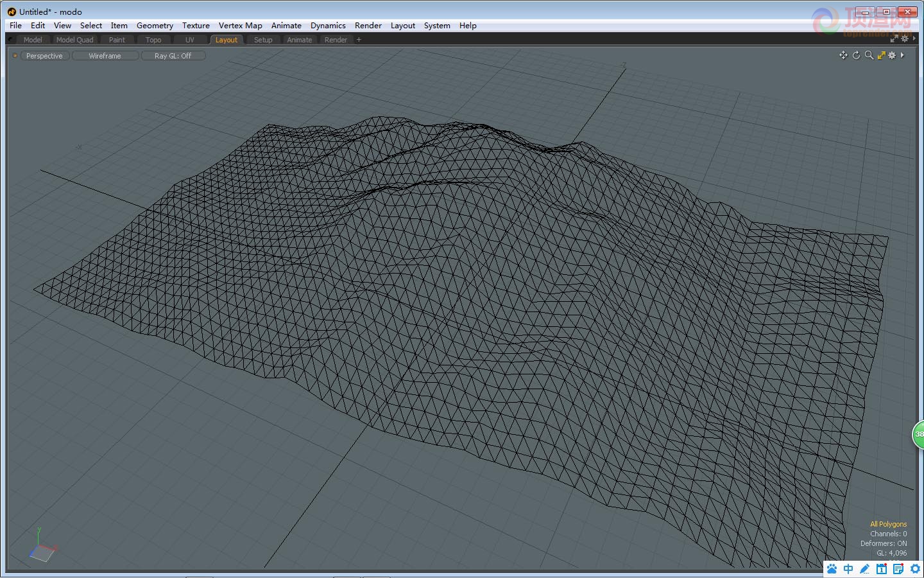
Task: Switch to the Setup tab
Action: 263,40
